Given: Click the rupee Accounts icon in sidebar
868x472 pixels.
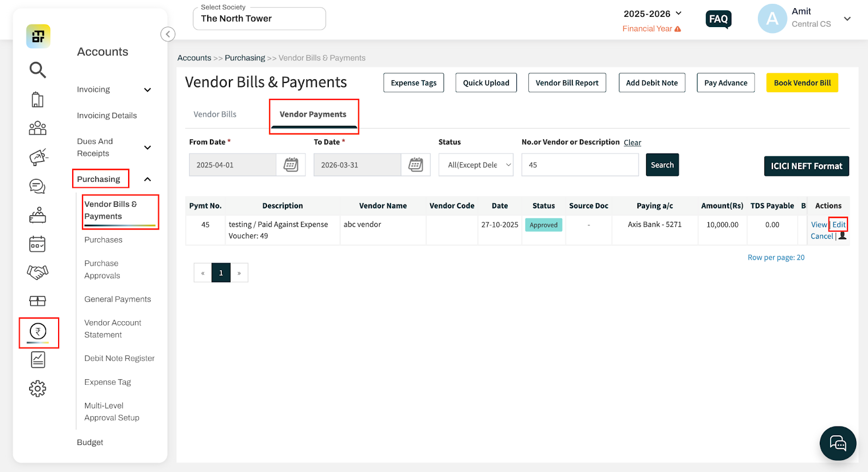Looking at the screenshot, I should (38, 331).
